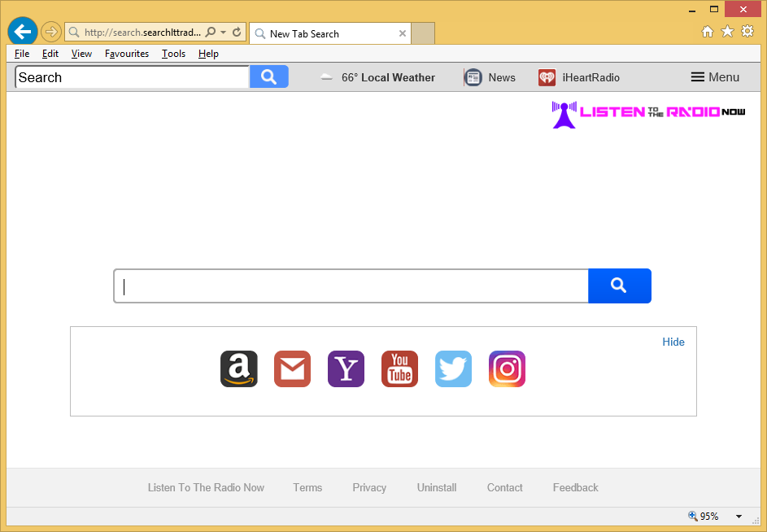Image resolution: width=767 pixels, height=532 pixels.
Task: Click the News newspaper icon
Action: (x=473, y=77)
